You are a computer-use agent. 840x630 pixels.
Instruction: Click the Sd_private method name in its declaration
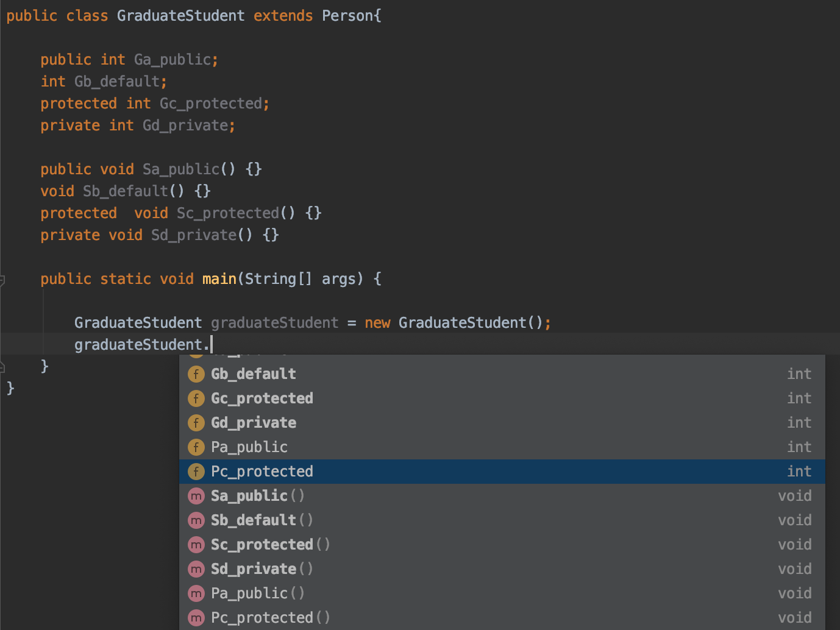click(194, 235)
